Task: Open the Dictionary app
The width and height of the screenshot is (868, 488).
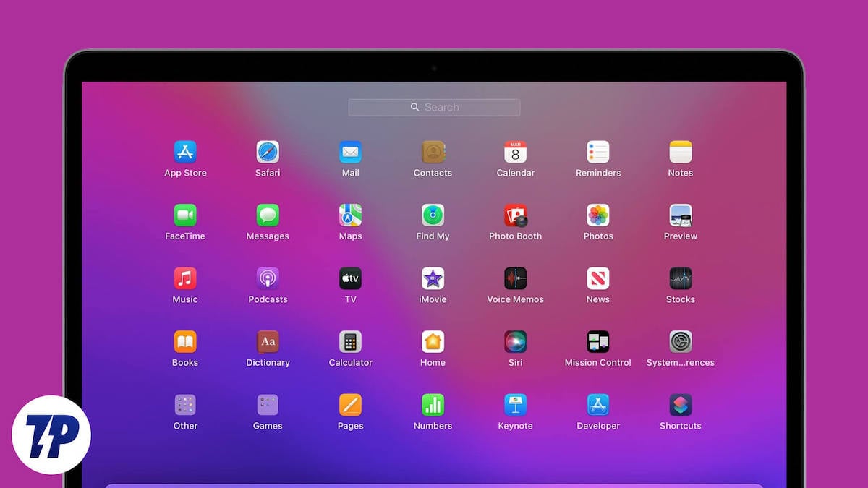Action: pyautogui.click(x=268, y=341)
